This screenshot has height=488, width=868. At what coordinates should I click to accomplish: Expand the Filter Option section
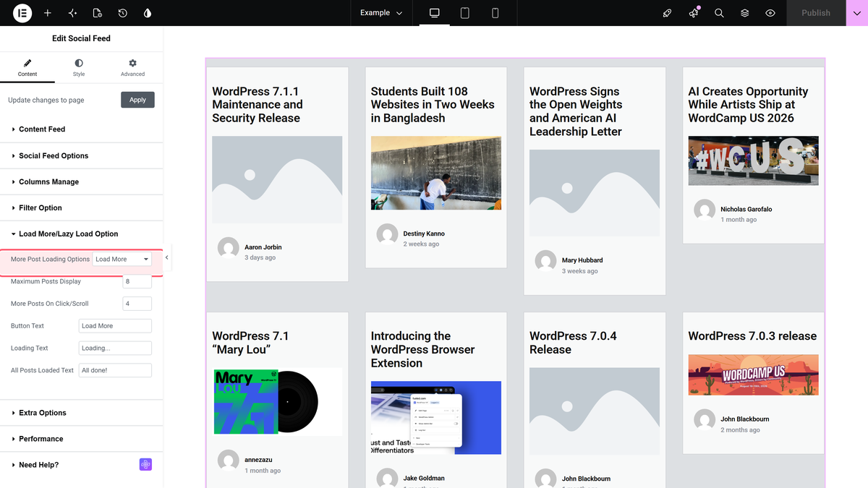(82, 207)
